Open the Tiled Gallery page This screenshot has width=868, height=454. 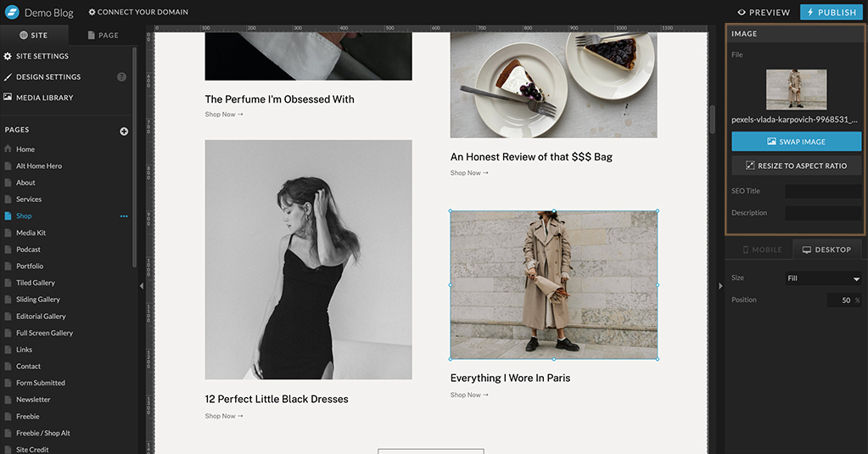click(x=36, y=283)
